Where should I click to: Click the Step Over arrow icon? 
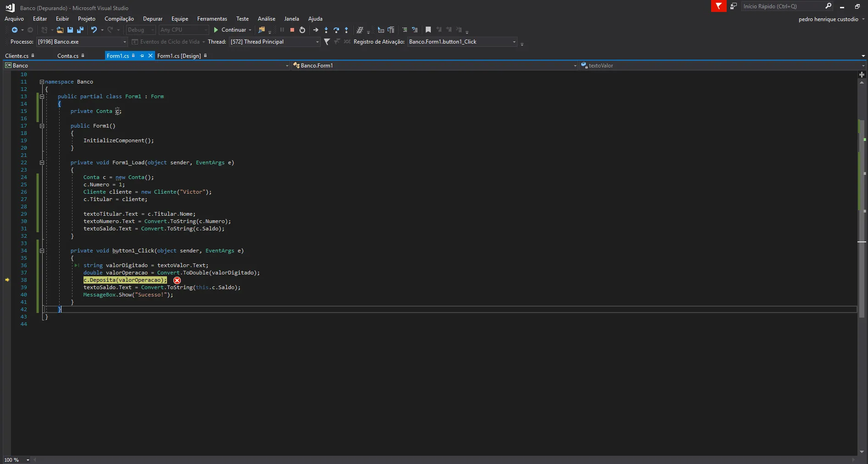[x=336, y=30]
